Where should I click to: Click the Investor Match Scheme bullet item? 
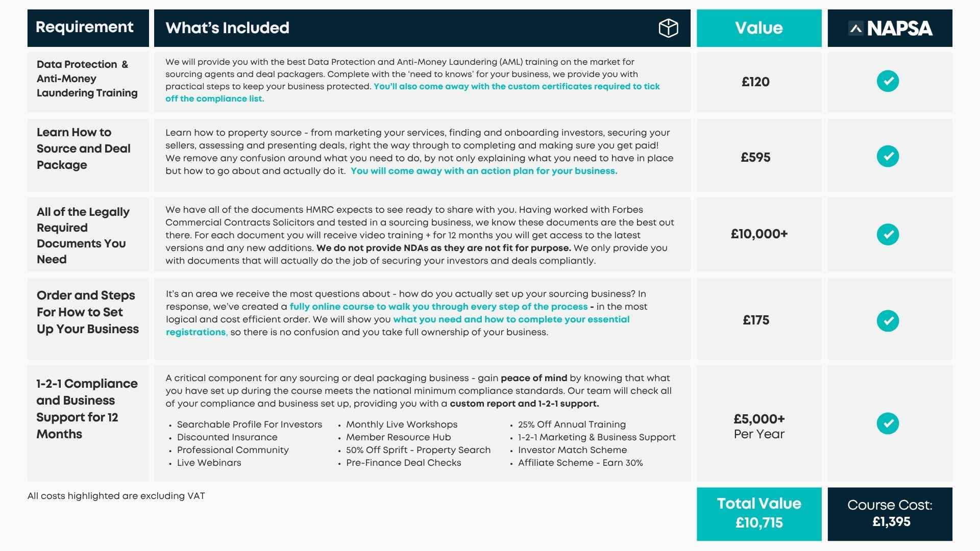pyautogui.click(x=572, y=450)
